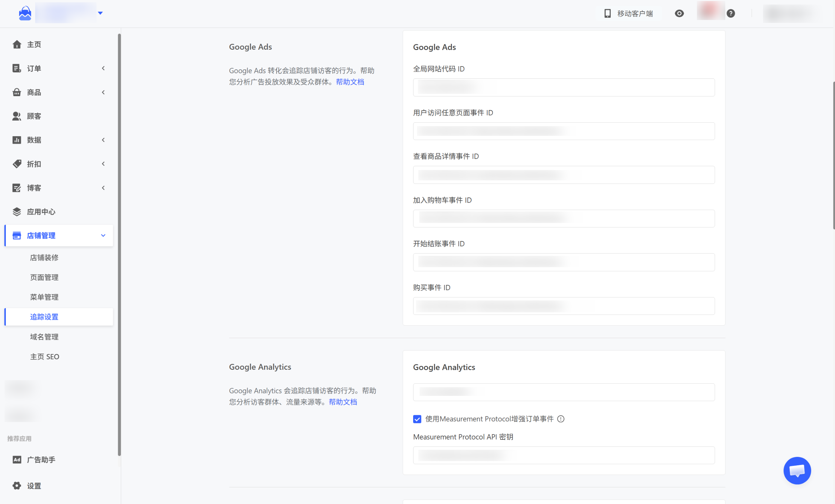Click the 应用中心 layers icon
The image size is (835, 504).
tap(17, 212)
